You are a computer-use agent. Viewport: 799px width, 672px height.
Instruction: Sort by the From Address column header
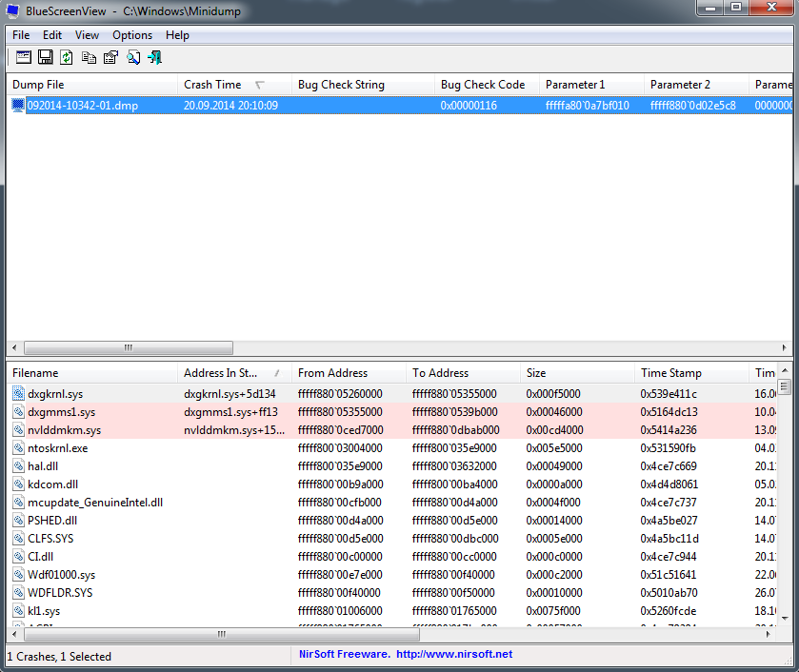[350, 373]
